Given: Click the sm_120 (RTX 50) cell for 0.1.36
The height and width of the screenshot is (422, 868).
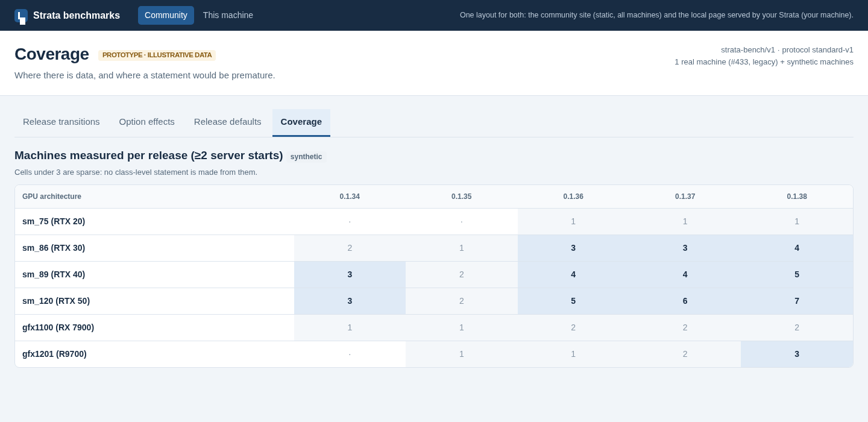Looking at the screenshot, I should pos(573,301).
